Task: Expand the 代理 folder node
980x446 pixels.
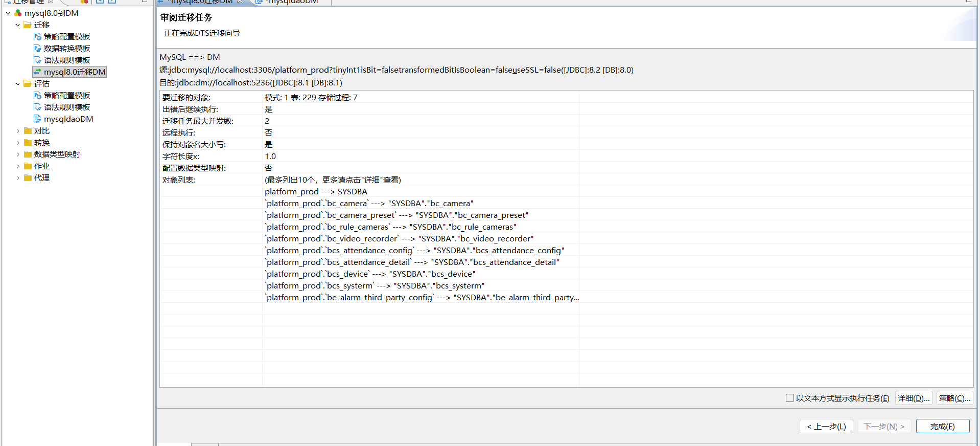Action: 18,178
